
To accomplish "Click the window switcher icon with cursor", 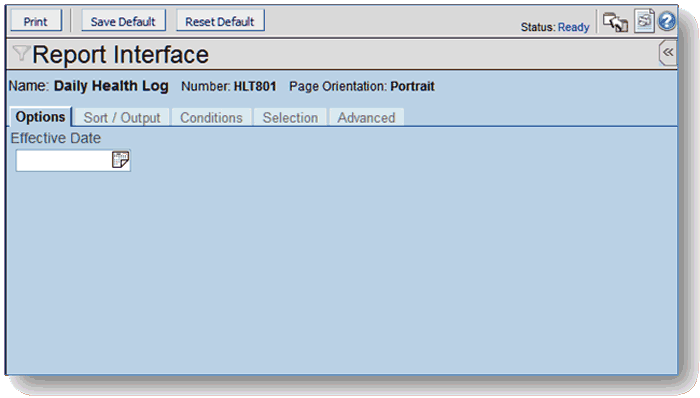I will pos(615,22).
